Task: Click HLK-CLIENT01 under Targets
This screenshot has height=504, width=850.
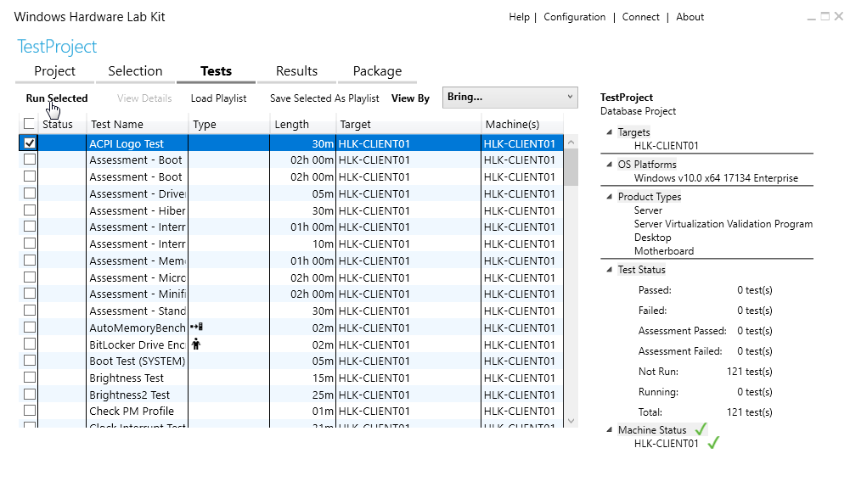Action: tap(667, 145)
